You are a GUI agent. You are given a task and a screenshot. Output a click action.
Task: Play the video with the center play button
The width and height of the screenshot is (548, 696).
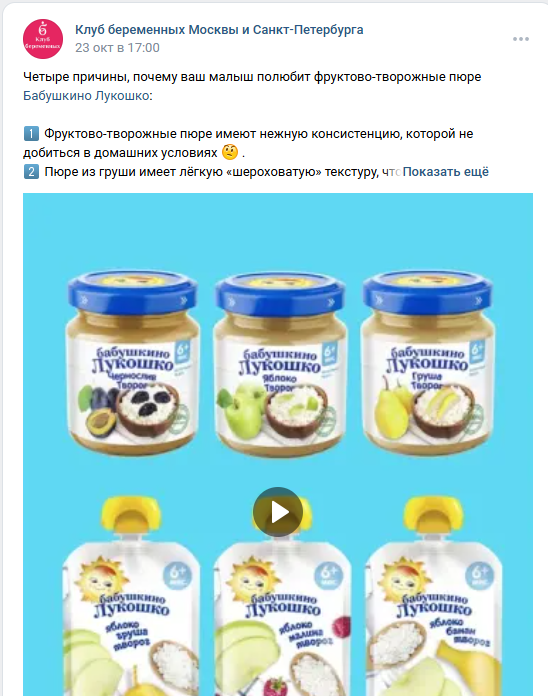click(278, 512)
